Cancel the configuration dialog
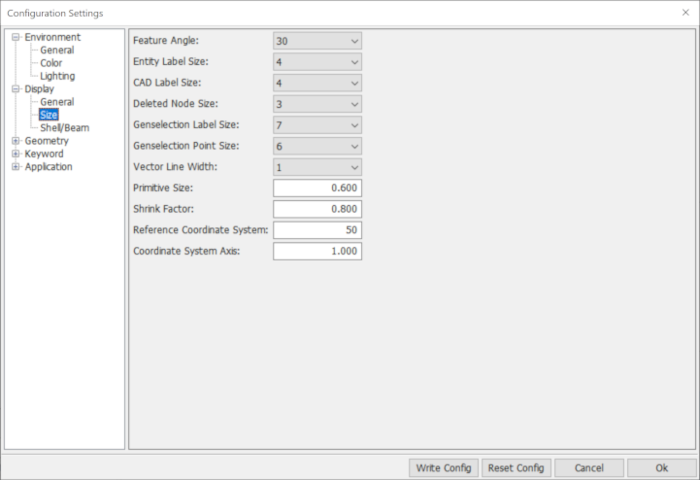This screenshot has width=700, height=480. click(589, 468)
